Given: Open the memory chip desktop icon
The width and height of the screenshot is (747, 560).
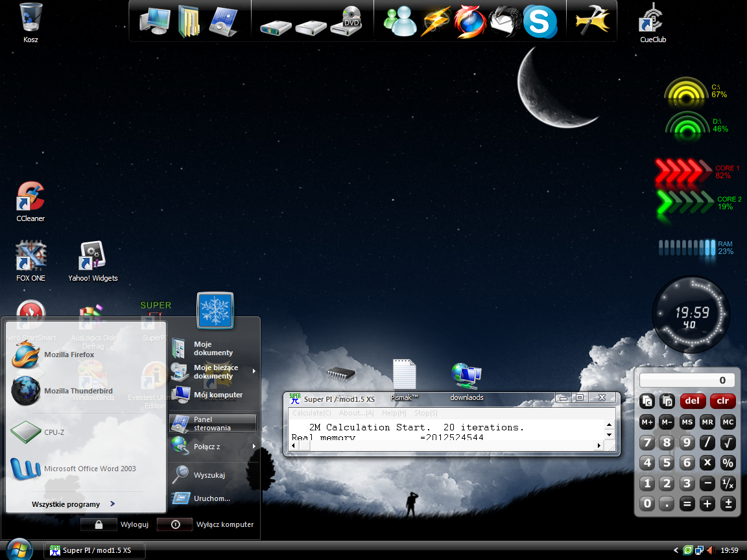Looking at the screenshot, I should [340, 374].
